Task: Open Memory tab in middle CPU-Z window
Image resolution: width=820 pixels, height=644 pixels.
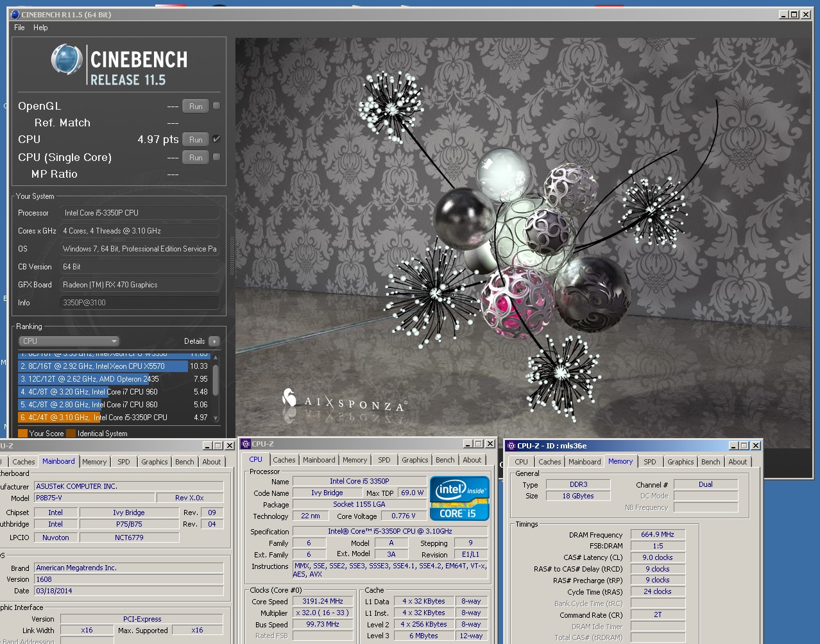Action: [355, 460]
